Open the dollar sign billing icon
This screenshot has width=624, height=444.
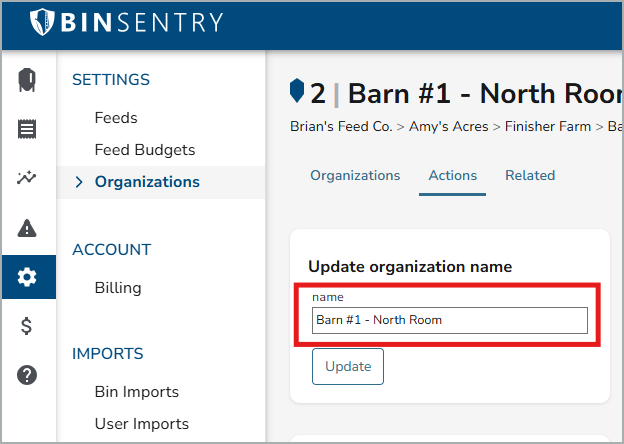coord(27,326)
